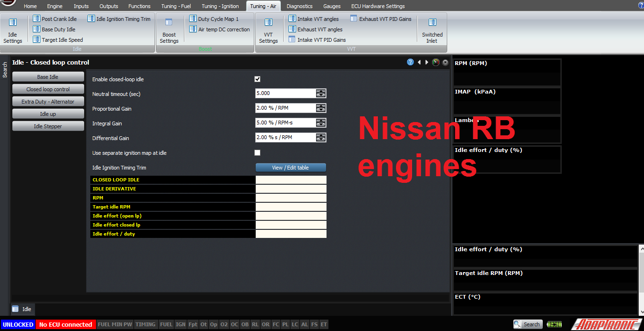Screen dimensions: 644x331
Task: Click the ECT (°C) gauge panel
Action: point(545,304)
